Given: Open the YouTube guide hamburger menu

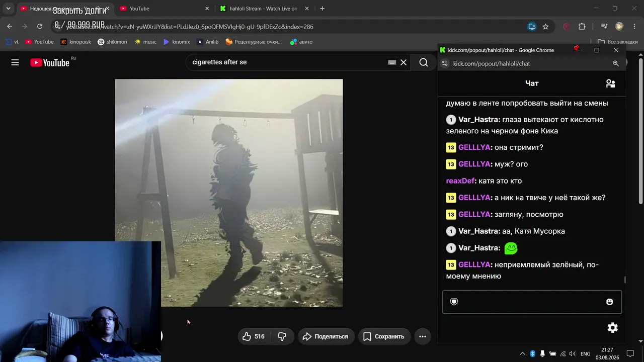Looking at the screenshot, I should [x=15, y=62].
